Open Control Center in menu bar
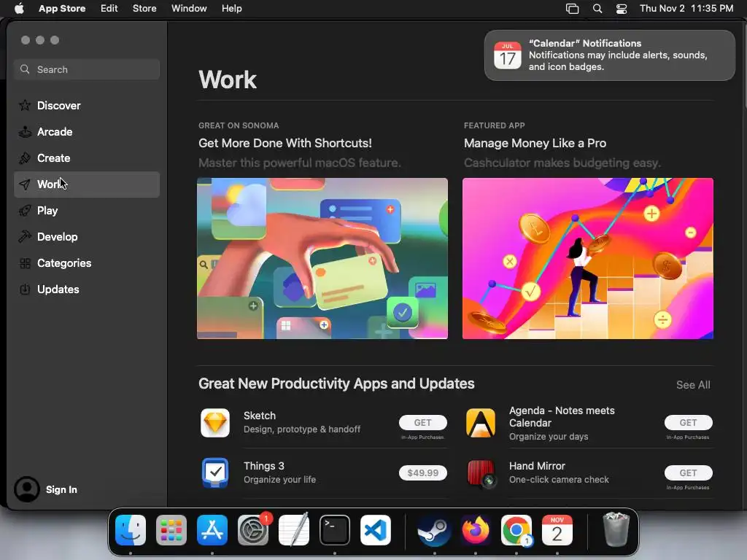 point(622,9)
